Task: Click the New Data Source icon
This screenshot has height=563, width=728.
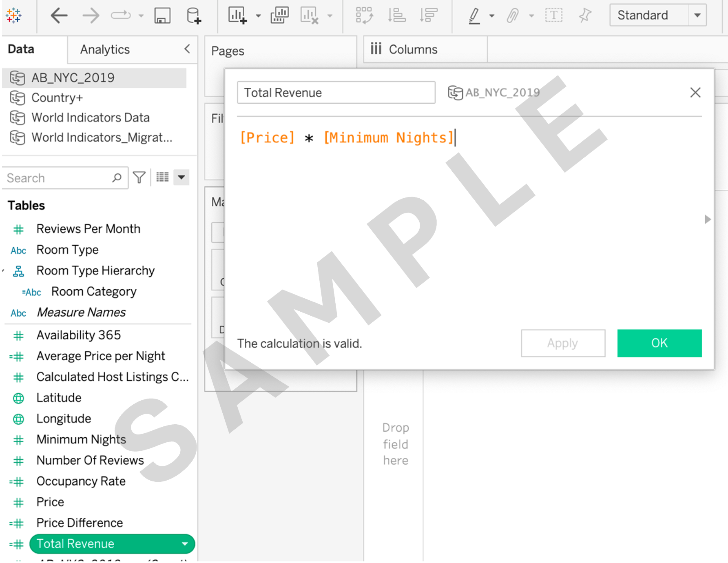Action: (193, 16)
